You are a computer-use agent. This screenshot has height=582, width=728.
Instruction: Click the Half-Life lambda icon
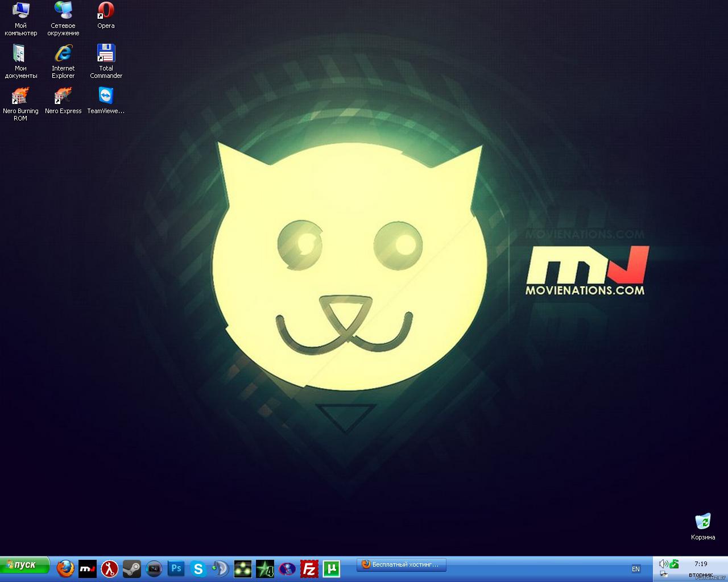(x=110, y=568)
